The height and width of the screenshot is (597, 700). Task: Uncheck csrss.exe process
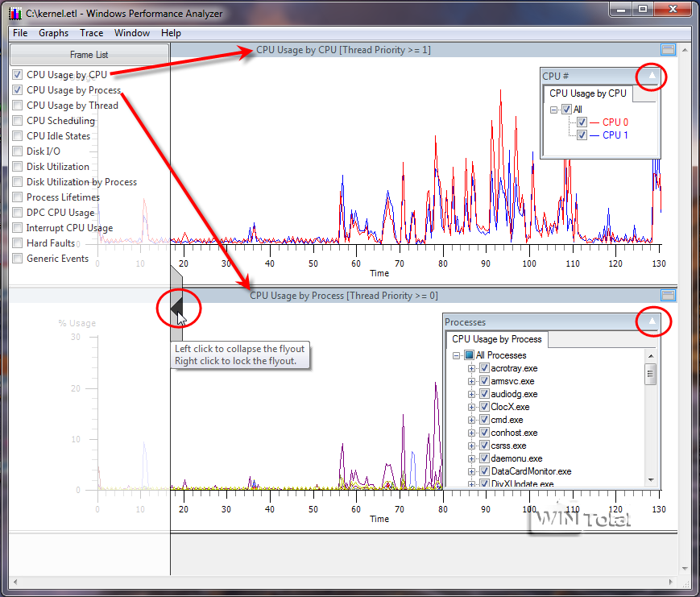[484, 446]
